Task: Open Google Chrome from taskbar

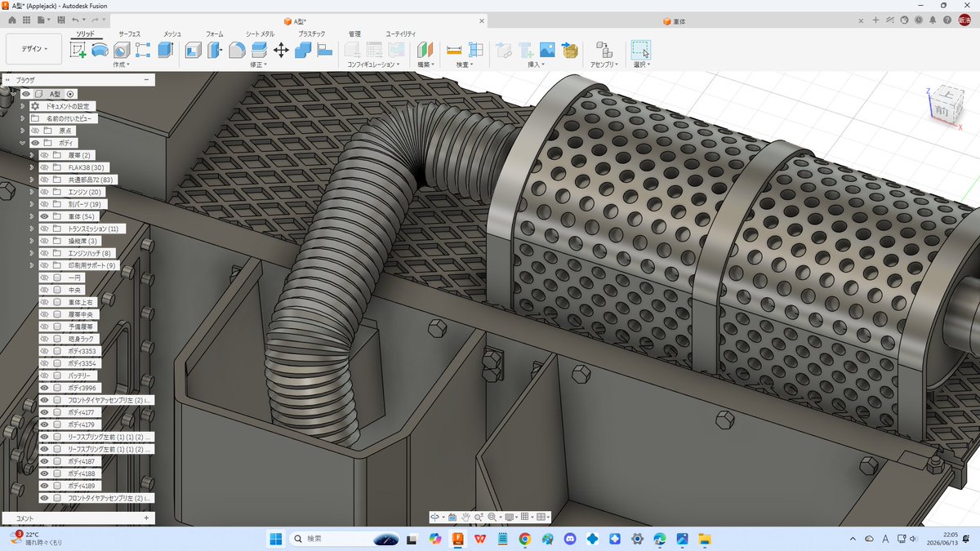Action: [524, 539]
